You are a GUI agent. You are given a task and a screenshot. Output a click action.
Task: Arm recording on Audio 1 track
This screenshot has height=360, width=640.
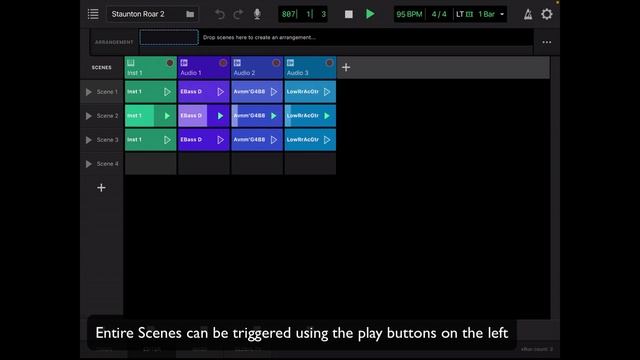[223, 63]
